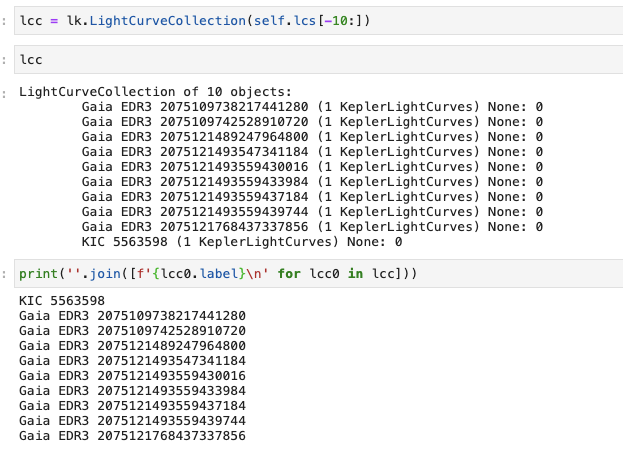
Task: Click row 'KIC 5563598 (1 KeplerLightCurves) None: 0'
Action: pyautogui.click(x=242, y=242)
